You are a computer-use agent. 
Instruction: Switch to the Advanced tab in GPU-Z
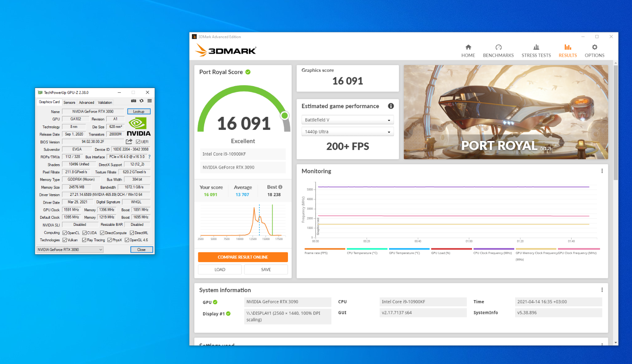tap(87, 102)
